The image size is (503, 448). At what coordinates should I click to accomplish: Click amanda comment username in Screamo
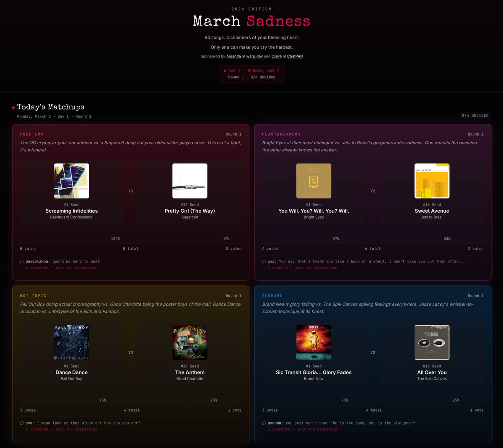point(275,423)
